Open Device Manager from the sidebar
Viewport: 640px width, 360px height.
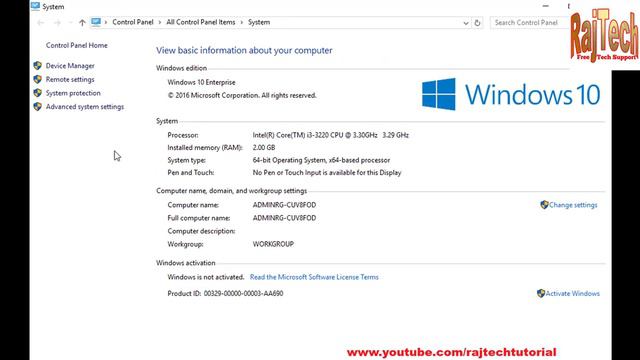[x=70, y=66]
